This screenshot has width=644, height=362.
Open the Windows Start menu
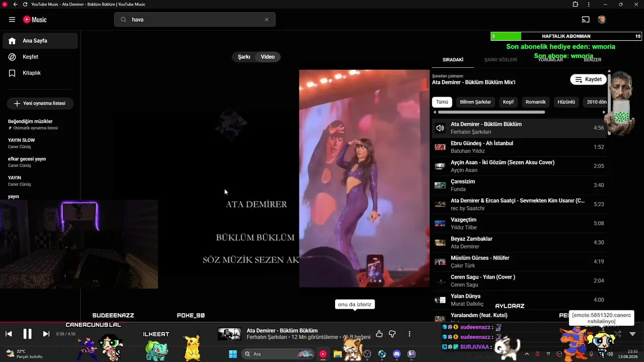point(233,354)
